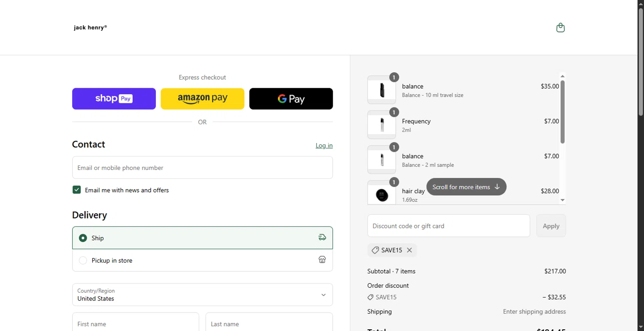Click the Express checkout heading

[202, 77]
